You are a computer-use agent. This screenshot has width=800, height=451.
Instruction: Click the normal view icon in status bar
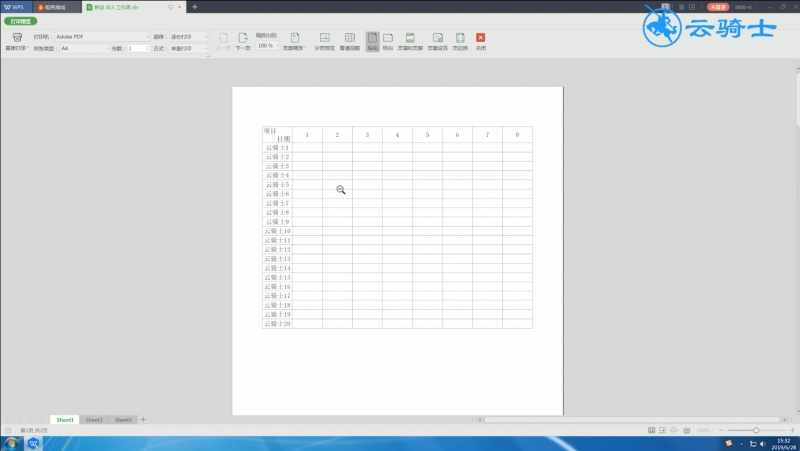point(652,431)
